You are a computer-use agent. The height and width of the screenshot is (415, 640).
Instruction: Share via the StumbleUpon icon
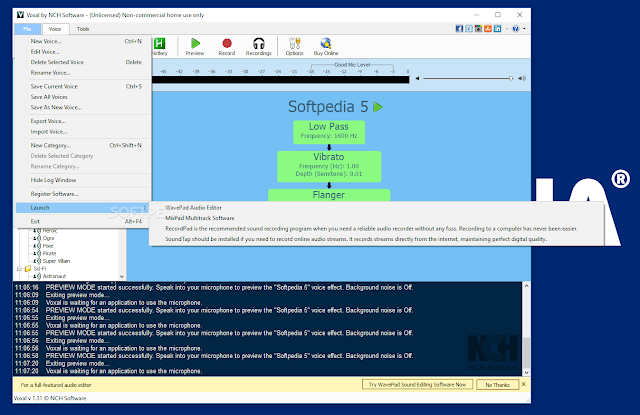click(488, 29)
